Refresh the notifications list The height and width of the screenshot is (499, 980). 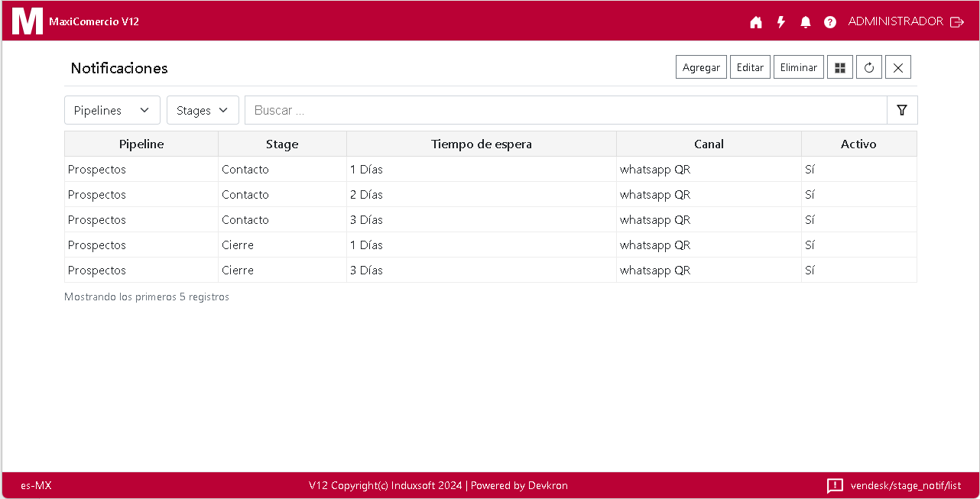[869, 67]
